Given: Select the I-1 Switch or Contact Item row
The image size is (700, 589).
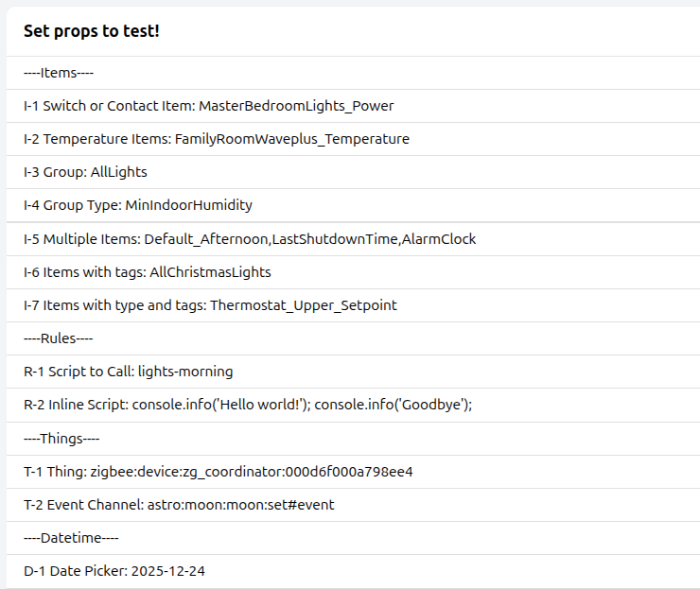Looking at the screenshot, I should point(208,106).
